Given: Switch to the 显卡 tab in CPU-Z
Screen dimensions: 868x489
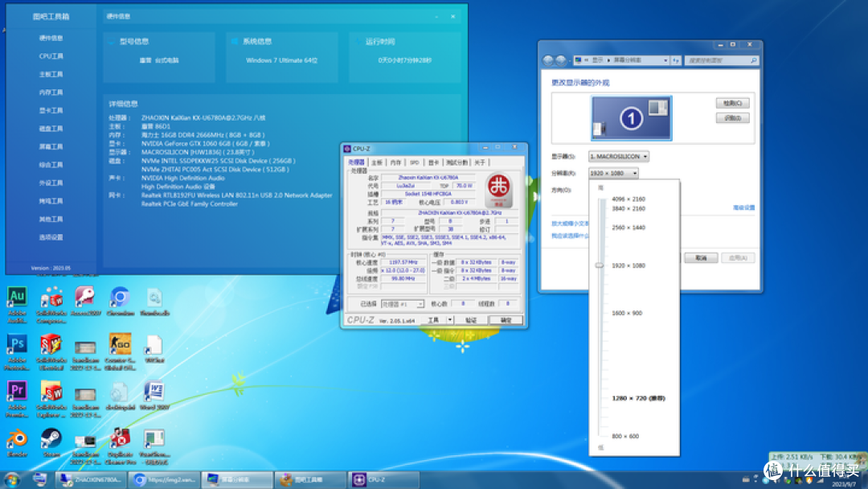Looking at the screenshot, I should point(433,162).
